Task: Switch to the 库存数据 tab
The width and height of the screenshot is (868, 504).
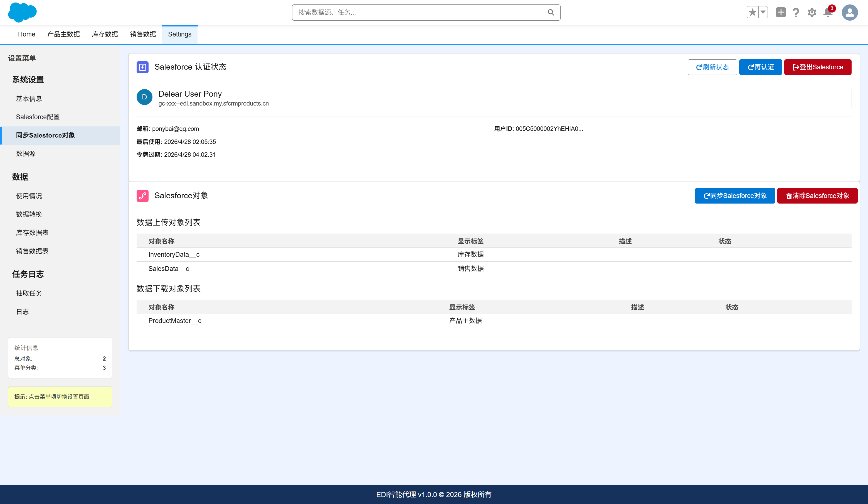Action: (x=105, y=34)
